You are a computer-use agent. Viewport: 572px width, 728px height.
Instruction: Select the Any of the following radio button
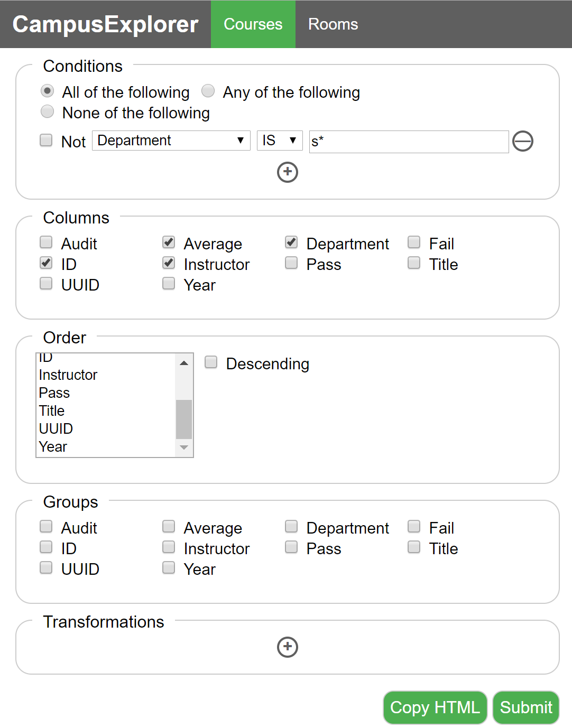(x=208, y=91)
